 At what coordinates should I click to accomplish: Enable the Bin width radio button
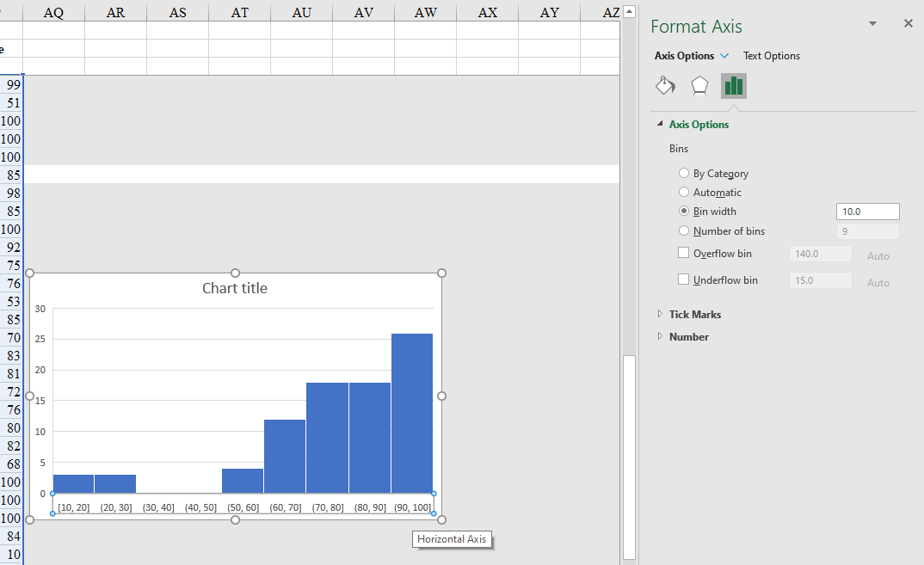pyautogui.click(x=683, y=211)
